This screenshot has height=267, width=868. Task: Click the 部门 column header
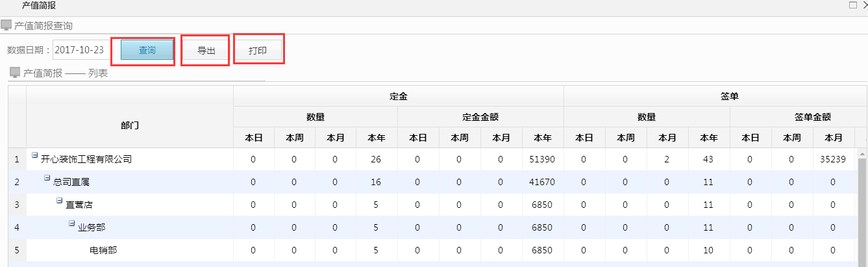[130, 125]
